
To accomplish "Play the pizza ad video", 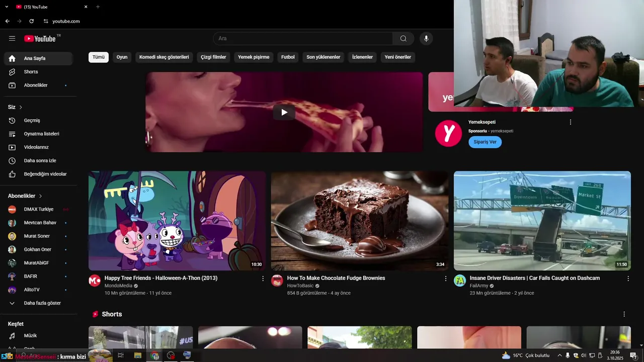I will pyautogui.click(x=284, y=112).
